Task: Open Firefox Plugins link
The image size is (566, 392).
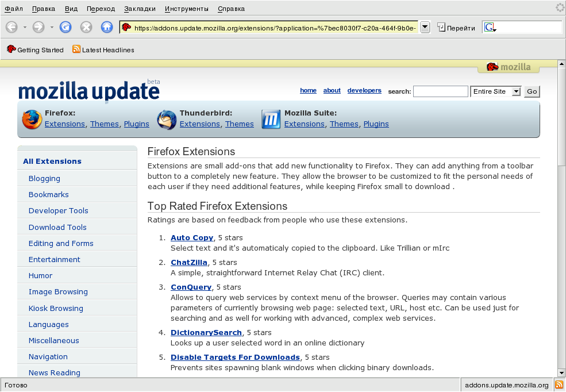Action: (x=136, y=124)
